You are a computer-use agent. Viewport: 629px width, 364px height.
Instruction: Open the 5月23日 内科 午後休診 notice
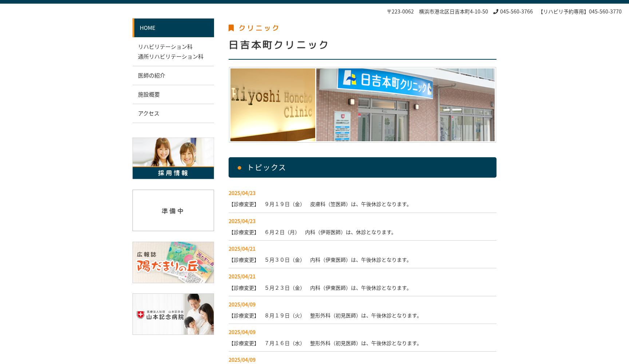pyautogui.click(x=320, y=288)
